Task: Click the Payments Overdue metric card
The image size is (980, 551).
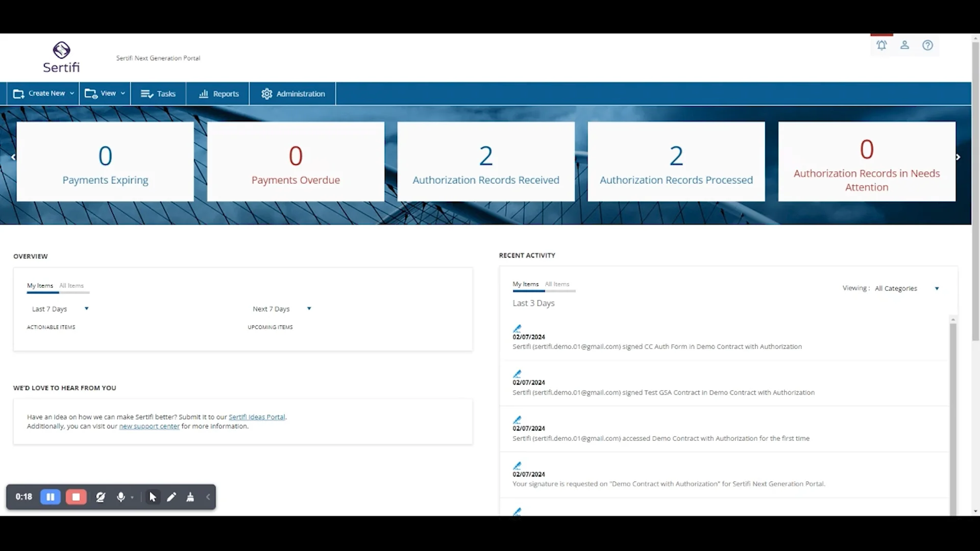Action: (x=295, y=161)
